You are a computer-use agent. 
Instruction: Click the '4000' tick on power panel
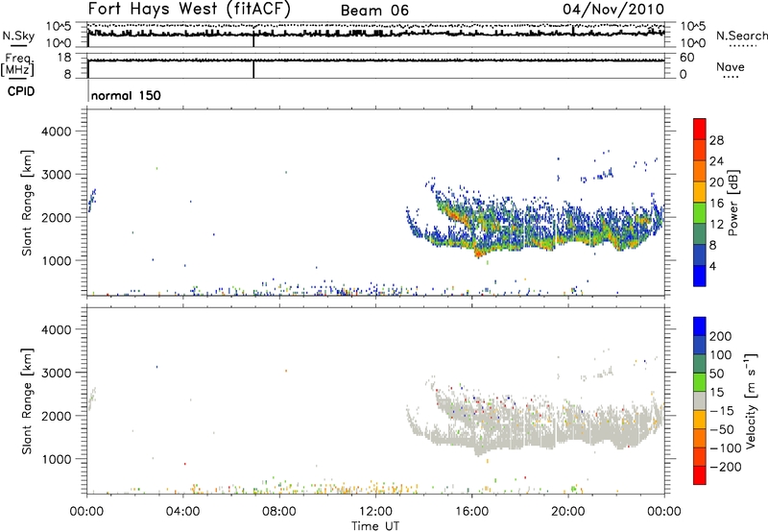tap(56, 132)
